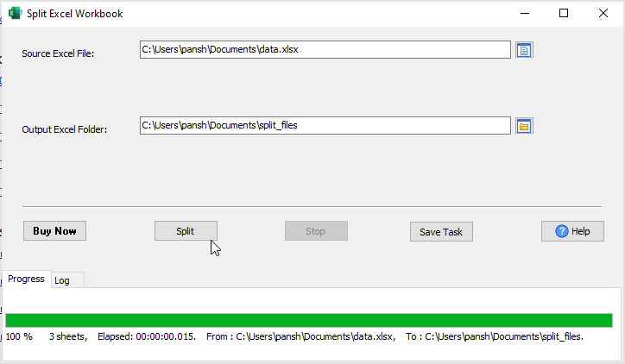The image size is (625, 364).
Task: Click the 'Source Excel File:' label
Action: [x=58, y=53]
